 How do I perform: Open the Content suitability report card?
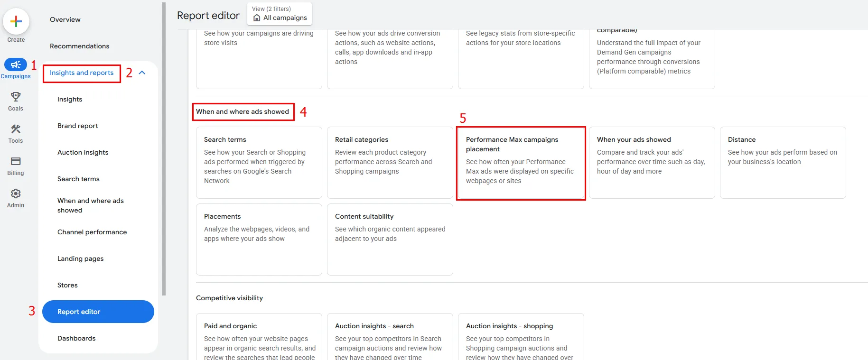click(390, 240)
